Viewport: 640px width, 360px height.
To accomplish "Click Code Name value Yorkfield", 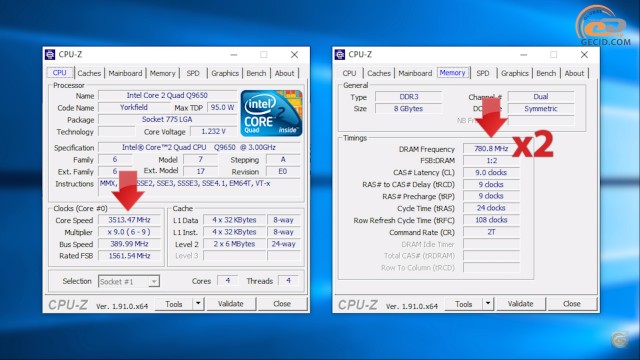I will coord(134,107).
